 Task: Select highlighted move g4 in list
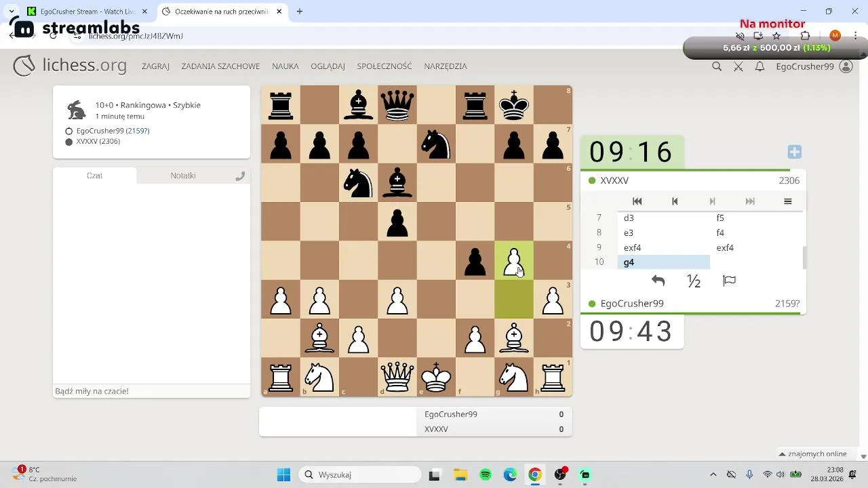tap(663, 262)
